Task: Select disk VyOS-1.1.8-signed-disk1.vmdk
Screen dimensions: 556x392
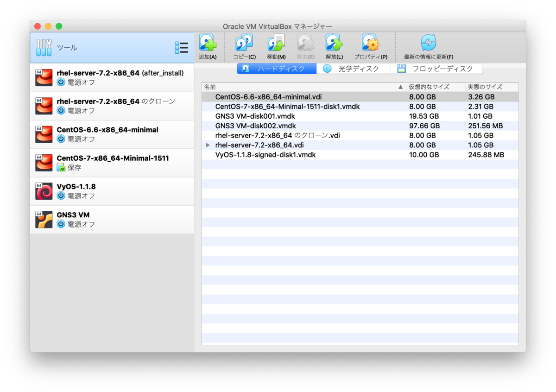Action: (265, 155)
